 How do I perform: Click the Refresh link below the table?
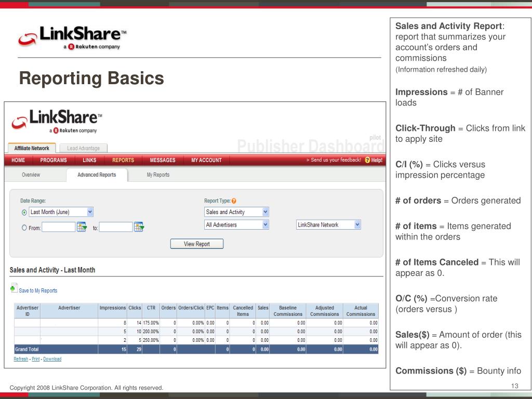click(x=21, y=359)
